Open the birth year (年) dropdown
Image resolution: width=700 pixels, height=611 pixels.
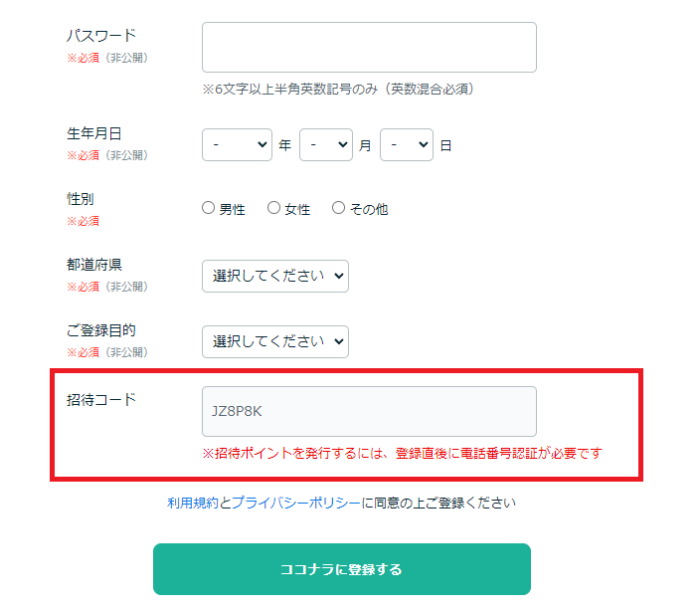click(237, 144)
